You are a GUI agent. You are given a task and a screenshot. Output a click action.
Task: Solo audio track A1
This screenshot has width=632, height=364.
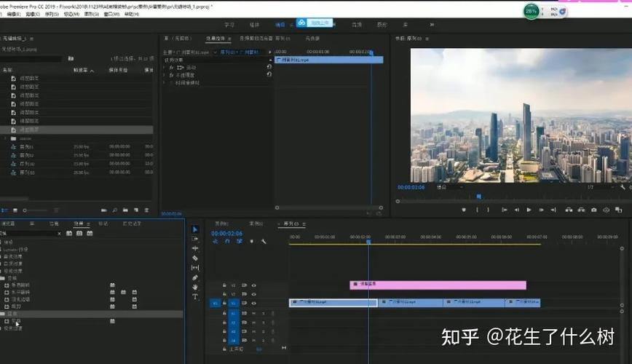(x=264, y=313)
